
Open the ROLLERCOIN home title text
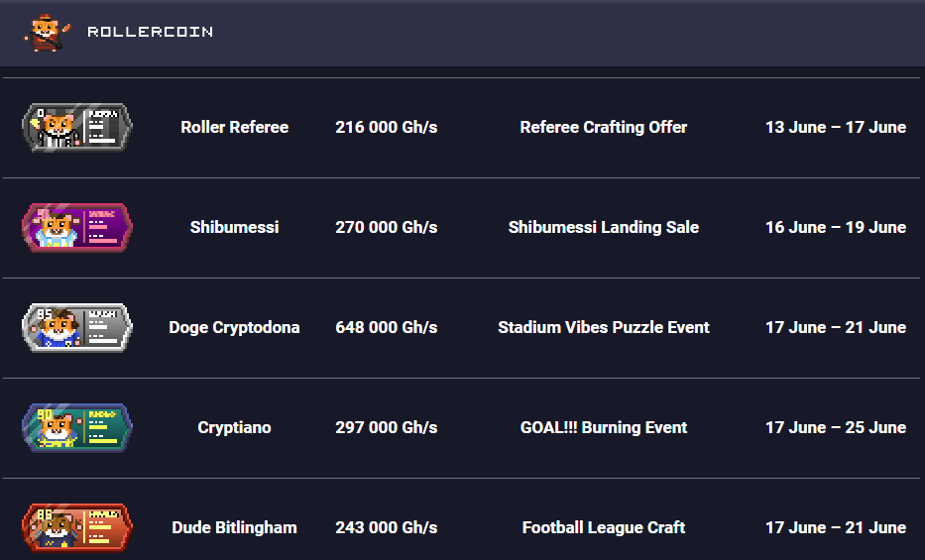click(x=151, y=32)
